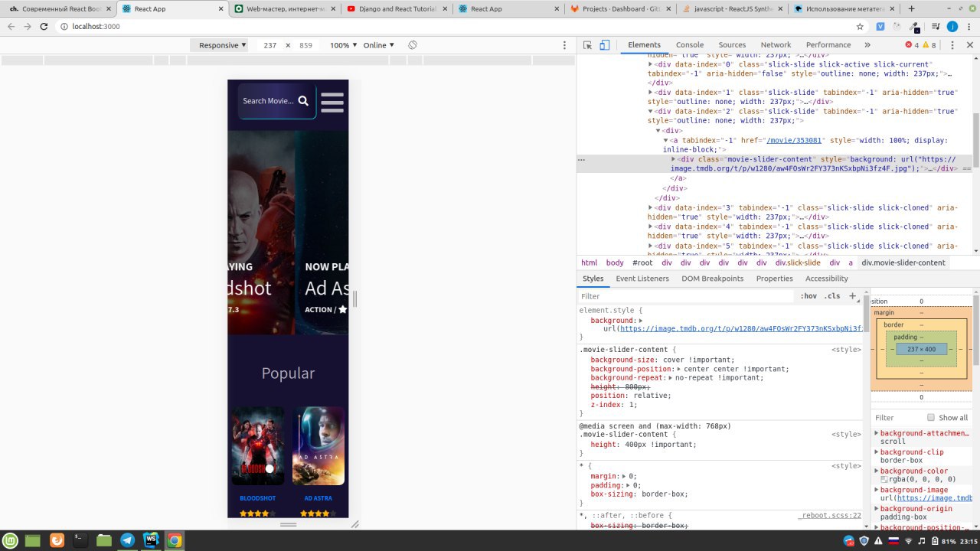Open the Online throttling dropdown
Viewport: 980px width, 551px height.
coord(379,45)
